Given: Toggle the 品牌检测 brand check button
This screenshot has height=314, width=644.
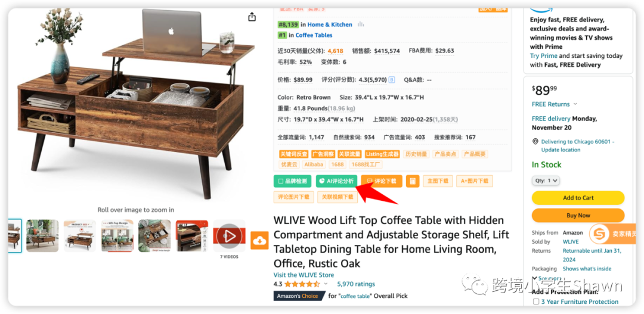Looking at the screenshot, I should click(292, 181).
